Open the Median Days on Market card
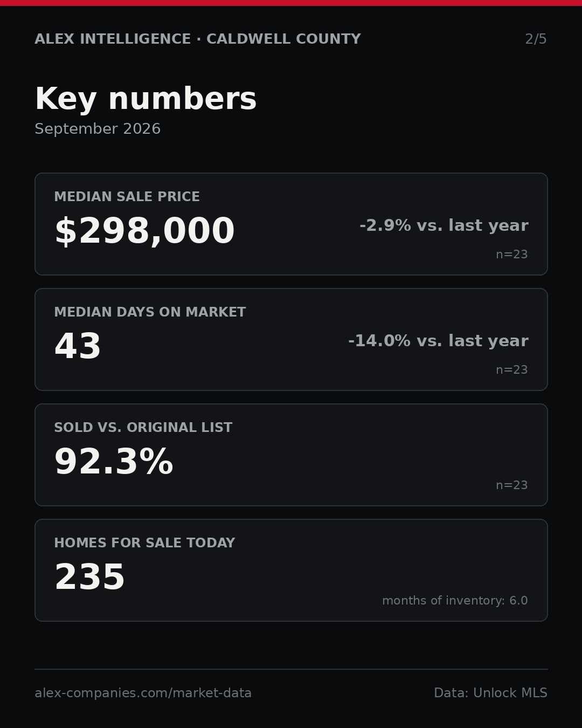582x728 pixels. pos(291,339)
